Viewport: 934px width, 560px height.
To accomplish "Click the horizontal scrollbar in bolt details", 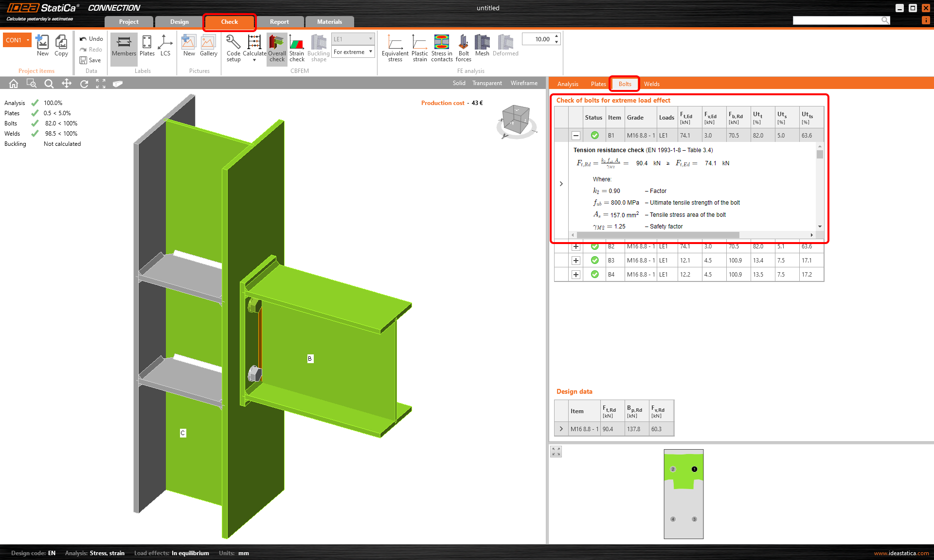I will (x=658, y=235).
